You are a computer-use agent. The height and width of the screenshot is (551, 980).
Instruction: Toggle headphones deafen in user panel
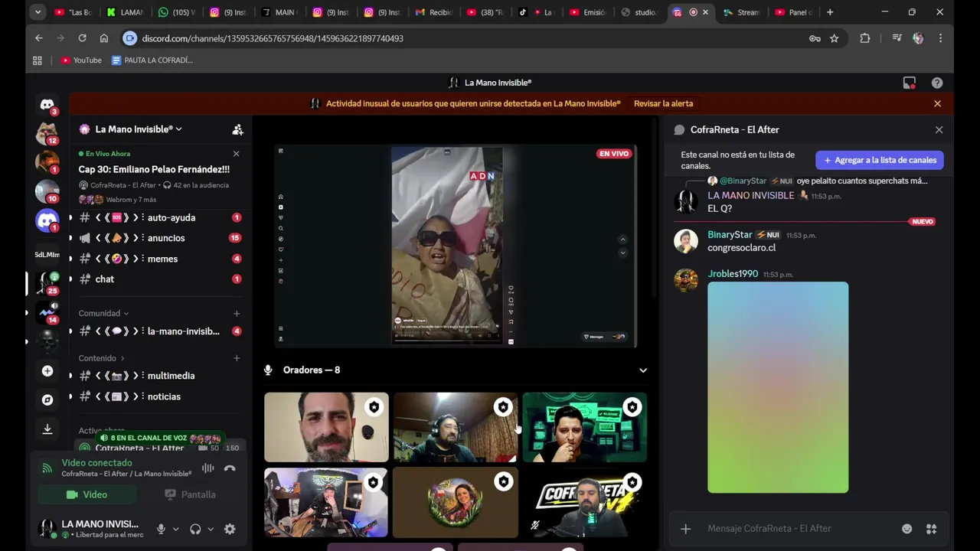click(x=195, y=529)
